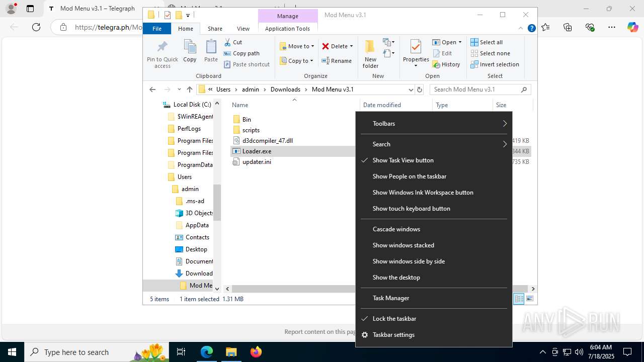Expand the Search submenu
Viewport: 644px width, 362px height.
[x=434, y=144]
